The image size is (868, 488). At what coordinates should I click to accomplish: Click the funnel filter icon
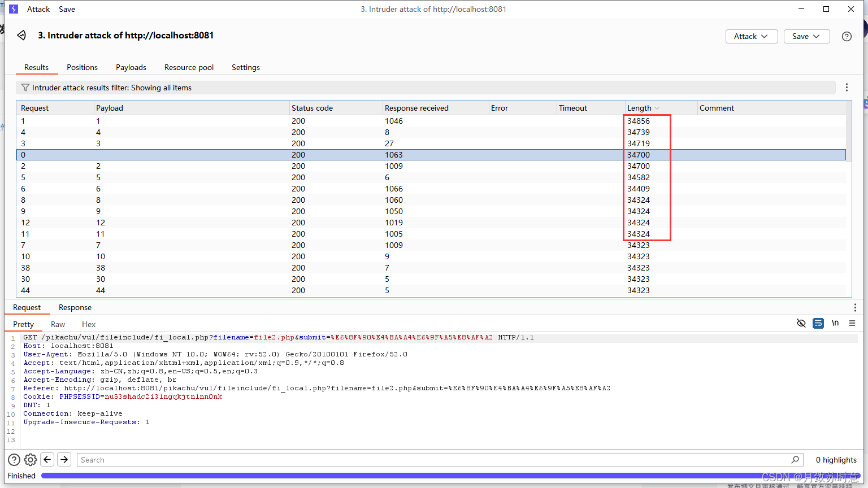point(25,88)
